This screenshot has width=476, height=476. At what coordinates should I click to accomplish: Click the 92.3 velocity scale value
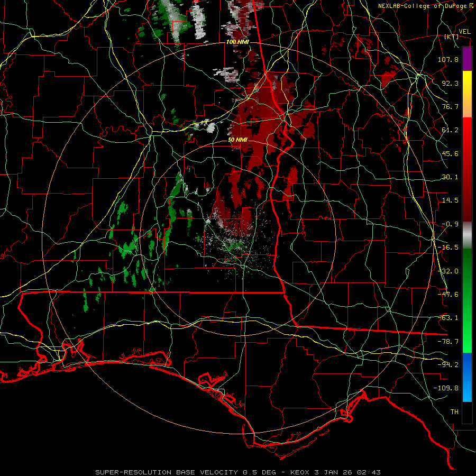tap(450, 83)
